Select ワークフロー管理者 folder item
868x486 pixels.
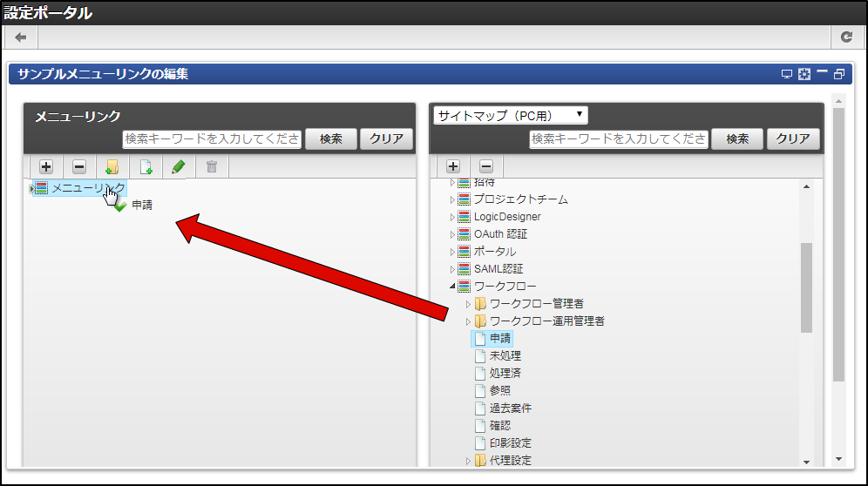[x=537, y=304]
